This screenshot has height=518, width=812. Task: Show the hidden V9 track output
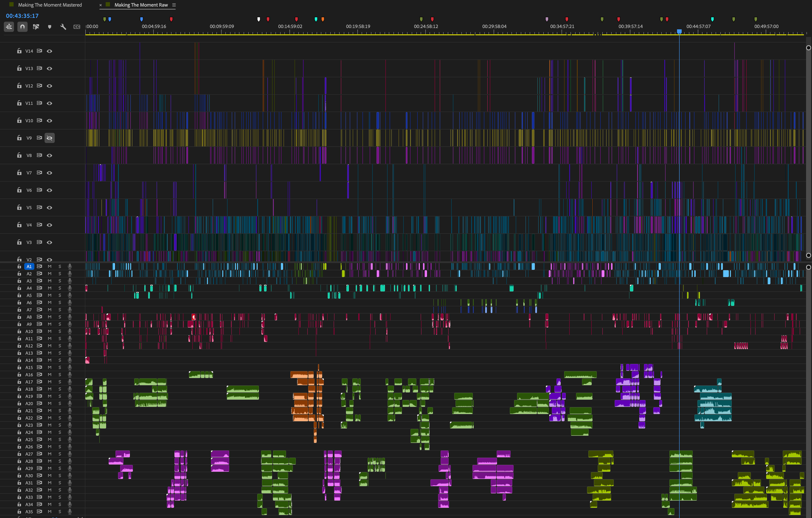coord(50,138)
